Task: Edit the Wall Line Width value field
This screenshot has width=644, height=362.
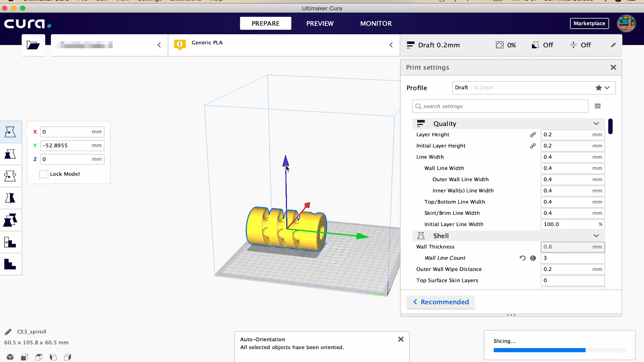Action: (573, 168)
